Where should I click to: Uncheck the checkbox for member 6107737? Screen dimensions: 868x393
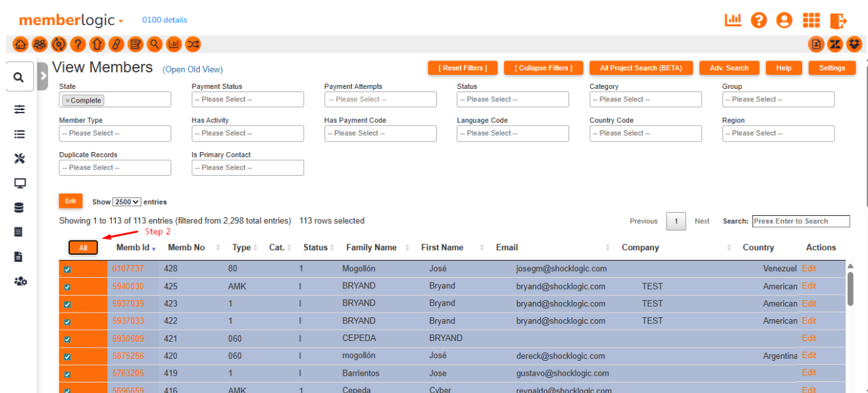pos(67,269)
